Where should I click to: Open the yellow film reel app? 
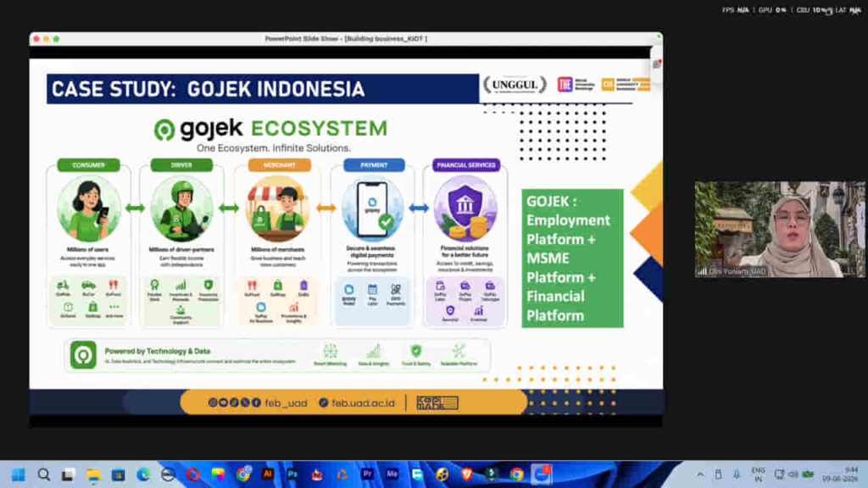[x=442, y=474]
